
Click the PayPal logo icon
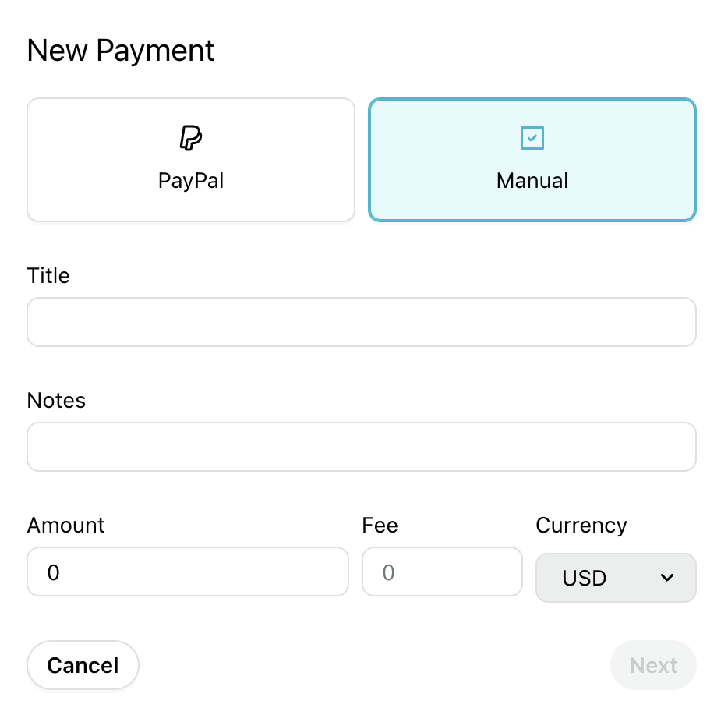191,138
